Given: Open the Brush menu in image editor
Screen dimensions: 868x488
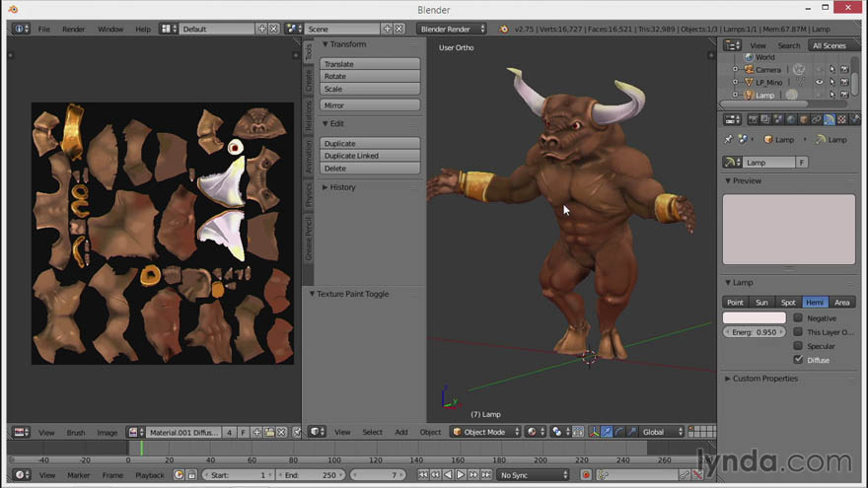Looking at the screenshot, I should [76, 432].
